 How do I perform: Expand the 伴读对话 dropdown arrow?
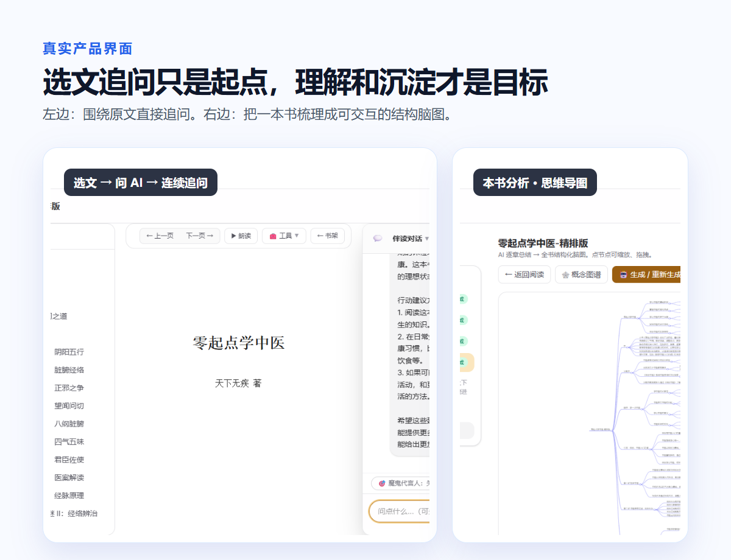427,239
